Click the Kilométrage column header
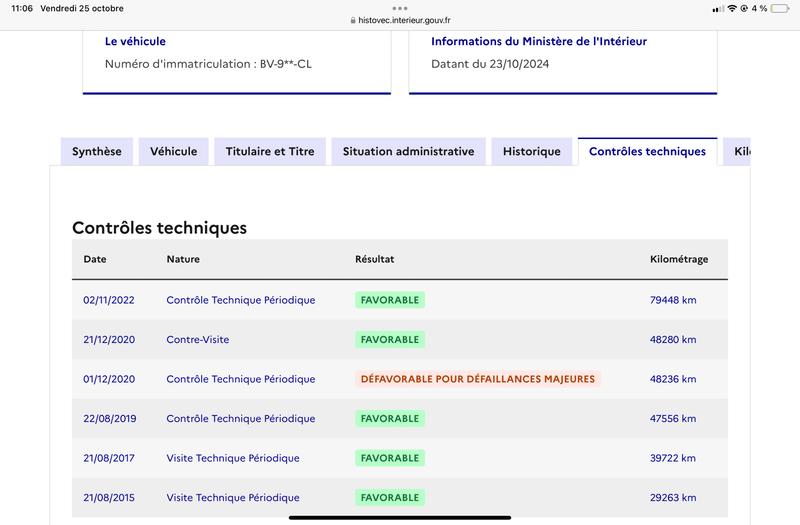800x525 pixels. [679, 259]
